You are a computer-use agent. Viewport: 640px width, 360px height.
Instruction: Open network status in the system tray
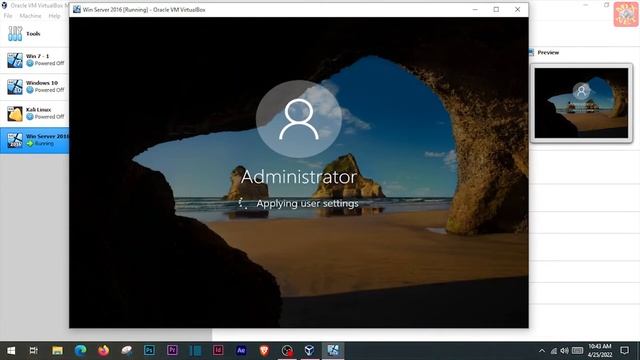coord(553,351)
